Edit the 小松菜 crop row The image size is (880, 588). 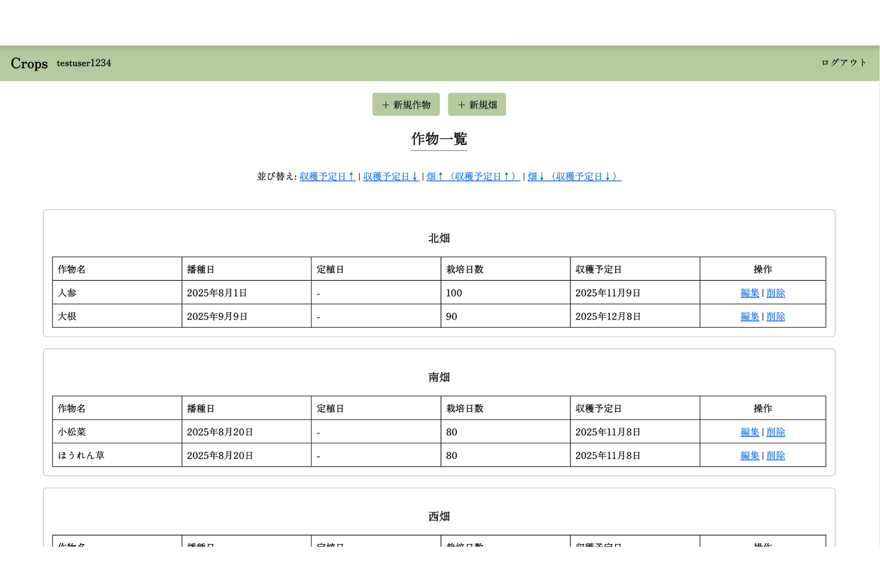pyautogui.click(x=749, y=432)
